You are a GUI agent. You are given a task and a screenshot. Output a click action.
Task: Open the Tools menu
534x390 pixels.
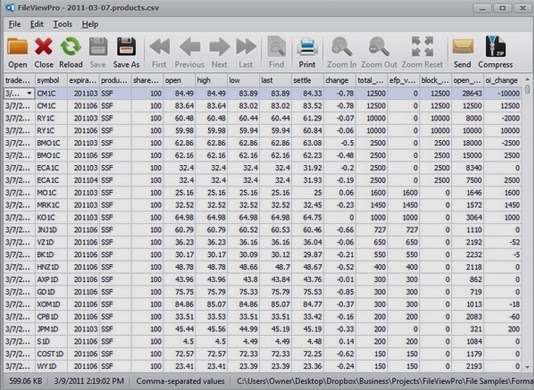point(63,25)
